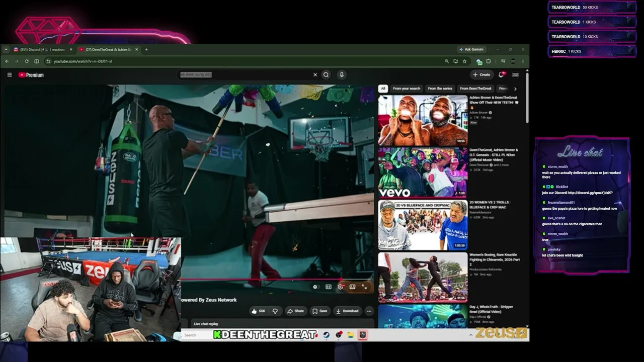Click the Windows taskbar Search box

click(196, 335)
